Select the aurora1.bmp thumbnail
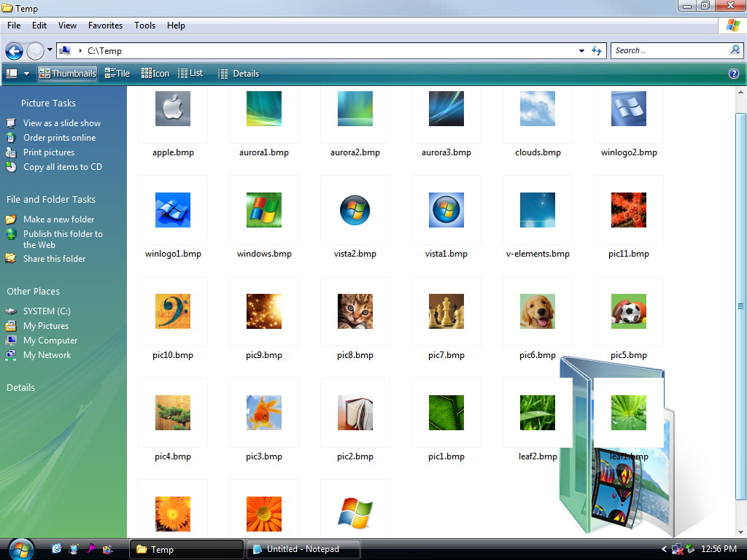747x560 pixels. [264, 109]
